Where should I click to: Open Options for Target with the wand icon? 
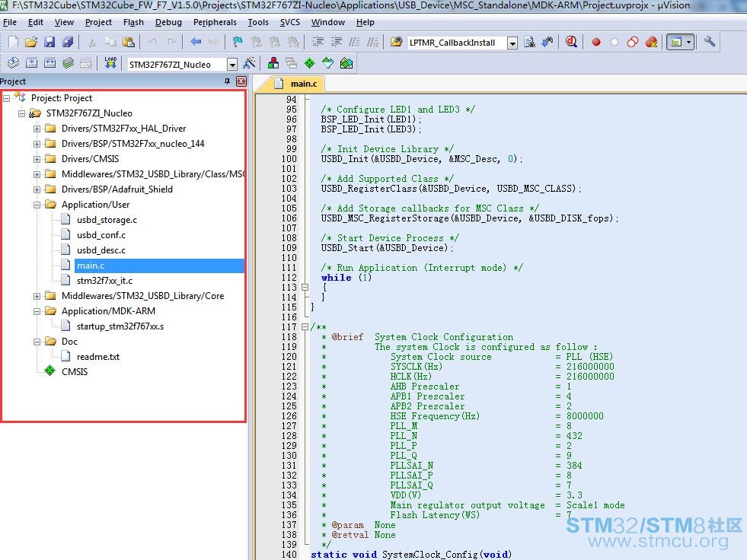(x=249, y=63)
